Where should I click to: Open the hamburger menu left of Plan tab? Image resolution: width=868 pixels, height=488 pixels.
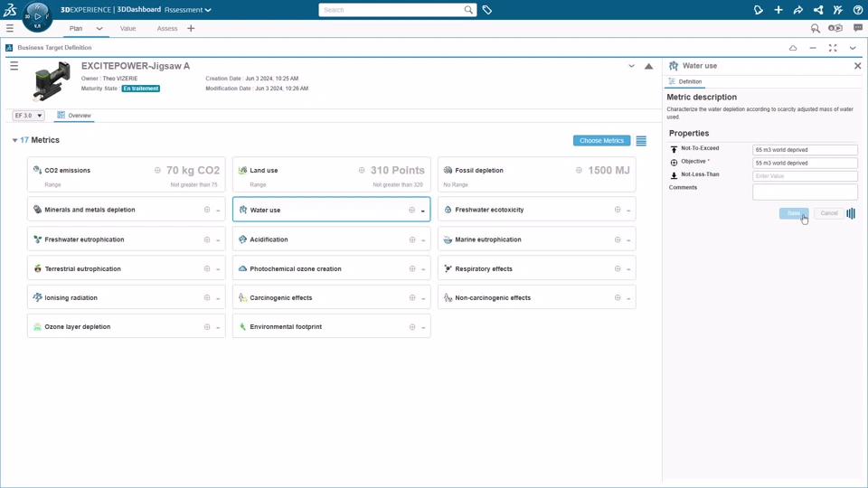[10, 28]
